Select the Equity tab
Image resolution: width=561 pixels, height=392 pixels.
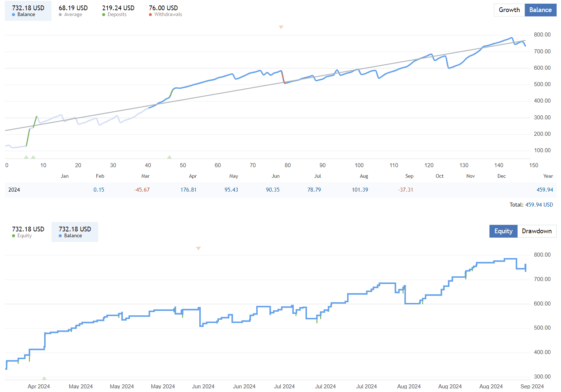(503, 231)
